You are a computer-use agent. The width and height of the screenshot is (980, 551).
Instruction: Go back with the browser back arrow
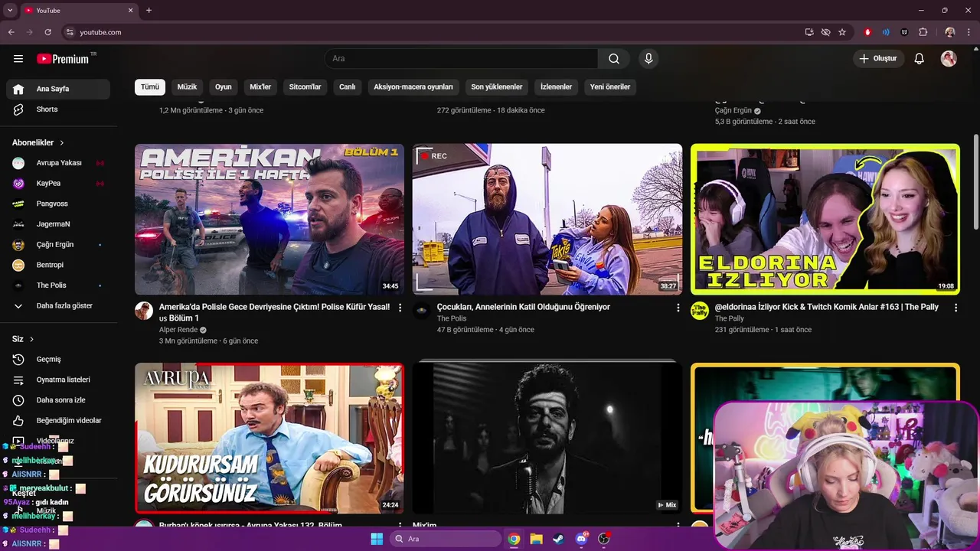tap(11, 32)
